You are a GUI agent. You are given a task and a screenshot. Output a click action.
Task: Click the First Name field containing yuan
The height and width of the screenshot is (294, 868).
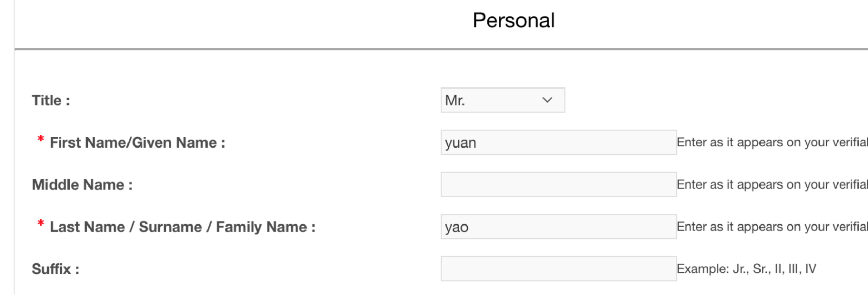[x=558, y=142]
